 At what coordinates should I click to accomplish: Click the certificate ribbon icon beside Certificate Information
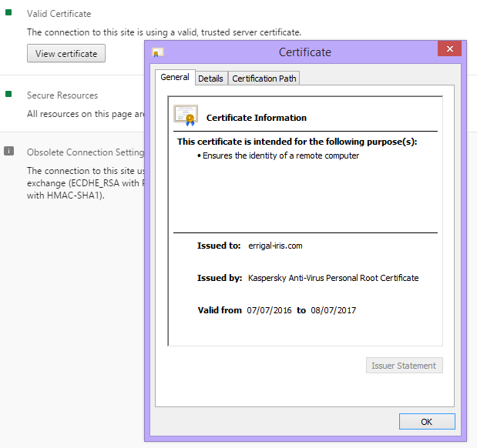point(186,116)
